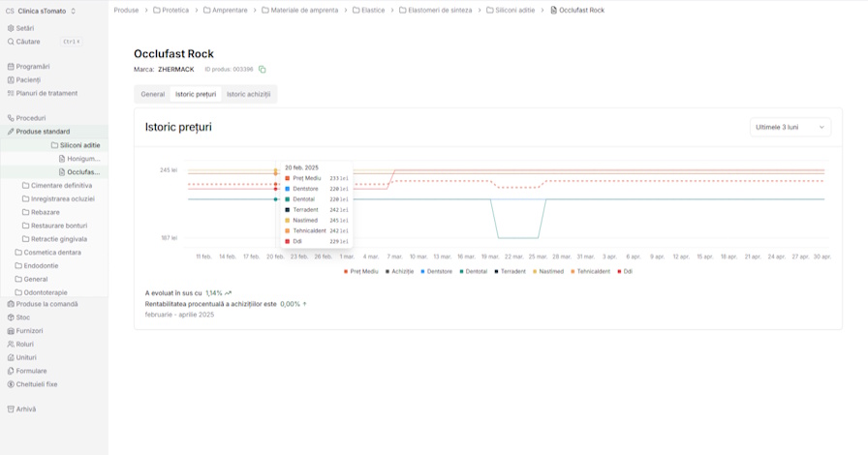Open Setări from the gear icon
This screenshot has height=455, width=868.
click(11, 28)
